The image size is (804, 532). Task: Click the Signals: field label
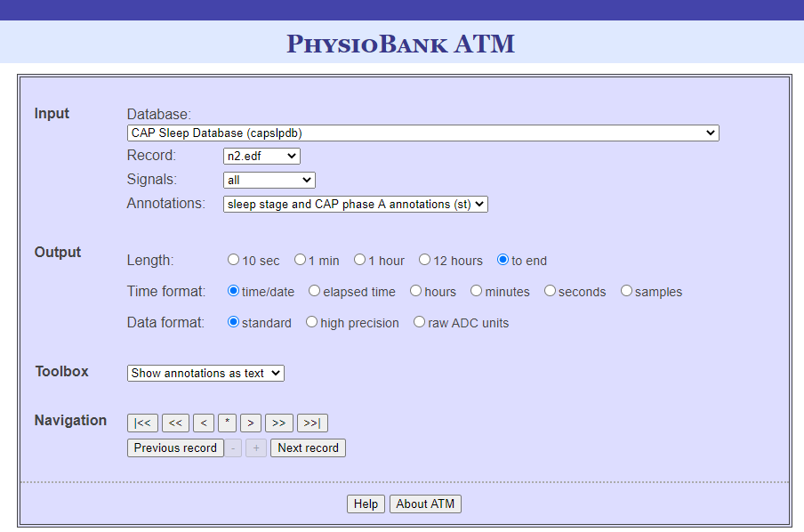pos(152,179)
